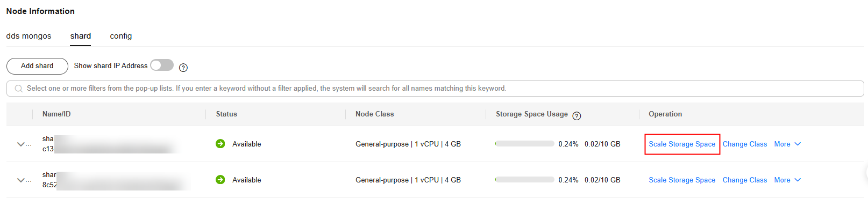The image size is (868, 198).
Task: Click the search magnifier icon in the filter box
Action: 19,89
